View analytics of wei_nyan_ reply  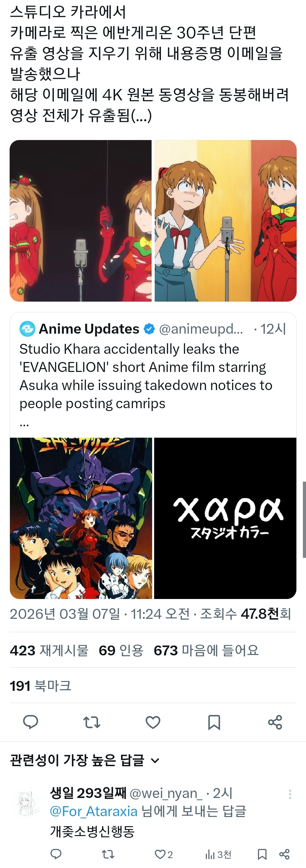tap(218, 854)
